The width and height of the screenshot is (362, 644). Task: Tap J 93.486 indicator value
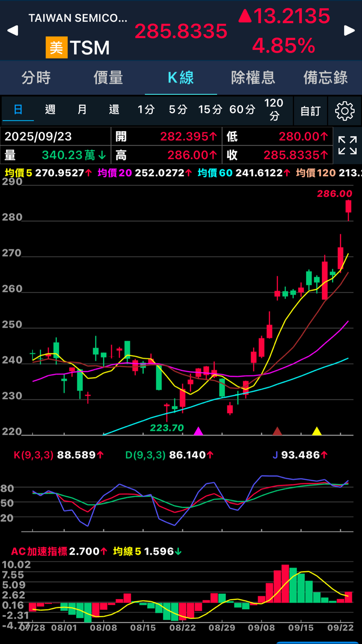pos(300,455)
